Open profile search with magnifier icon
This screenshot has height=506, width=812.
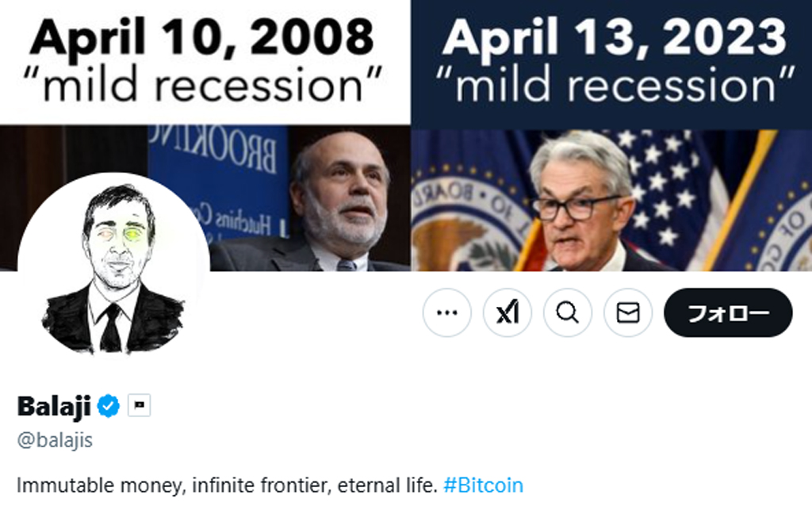coord(568,313)
